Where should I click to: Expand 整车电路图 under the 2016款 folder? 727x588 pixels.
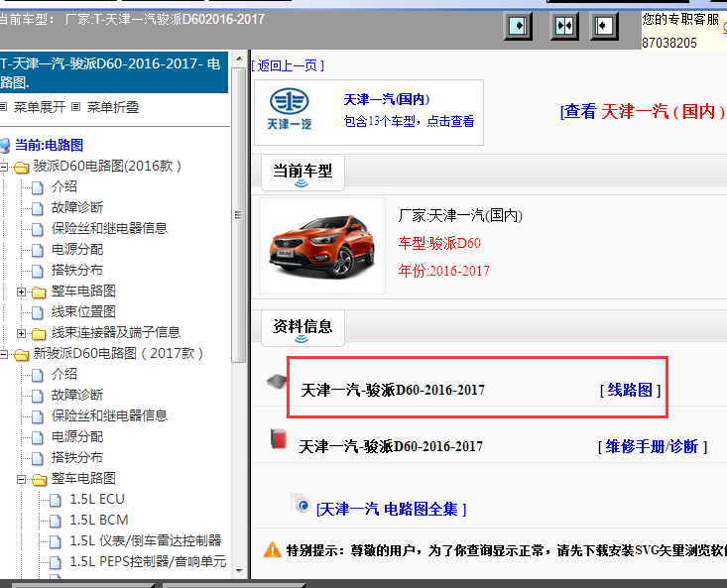22,292
